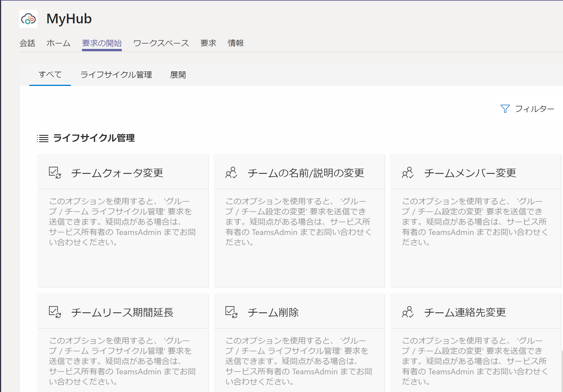Click the checkbox-refresh icon on チームクォータ変更 card
This screenshot has height=392, width=563.
(x=55, y=173)
